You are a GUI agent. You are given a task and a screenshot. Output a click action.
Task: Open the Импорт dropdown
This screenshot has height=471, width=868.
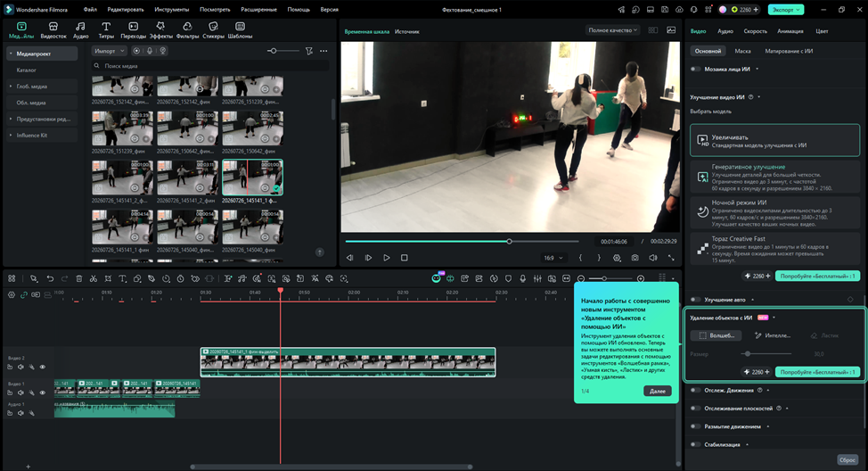point(109,51)
